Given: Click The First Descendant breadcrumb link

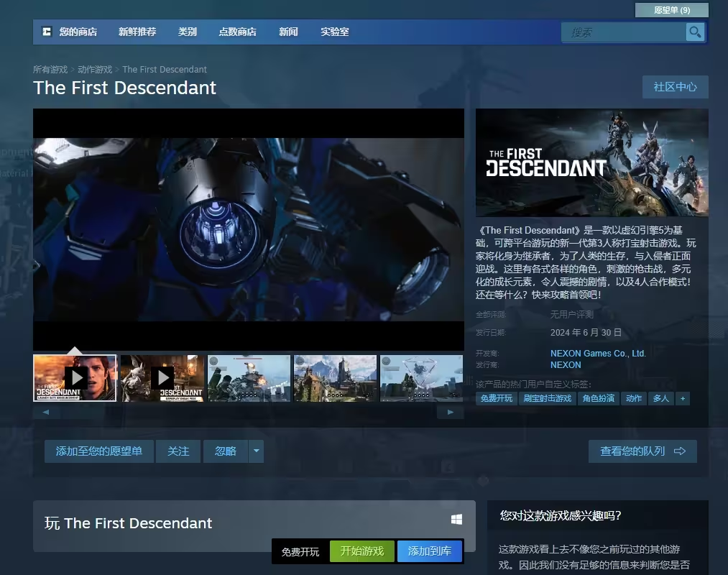Looking at the screenshot, I should click(x=165, y=69).
